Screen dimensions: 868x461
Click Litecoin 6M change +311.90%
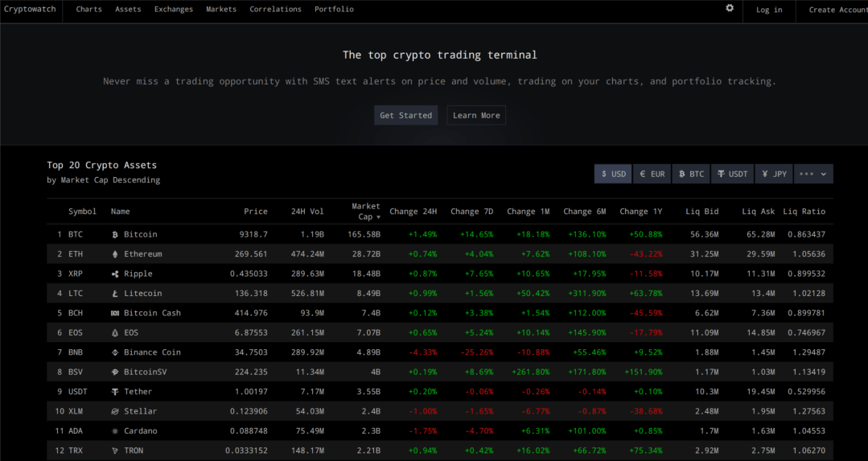click(587, 294)
